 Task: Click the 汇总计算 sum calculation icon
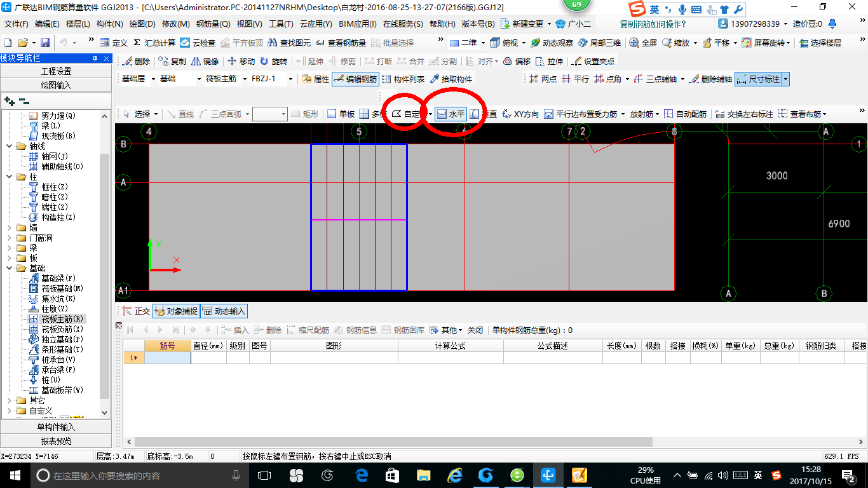pos(154,43)
